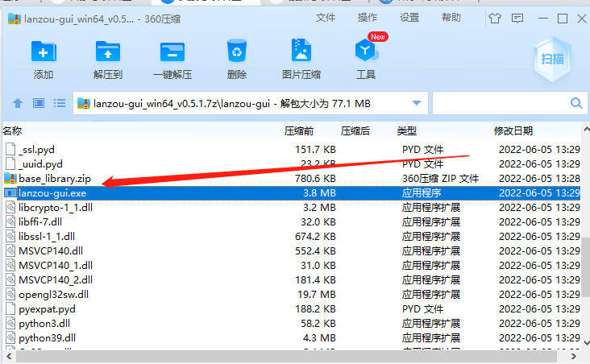Screen dimensions: 590x364
Task: Select the MSVCP140_2.dll file name
Action: (x=56, y=280)
